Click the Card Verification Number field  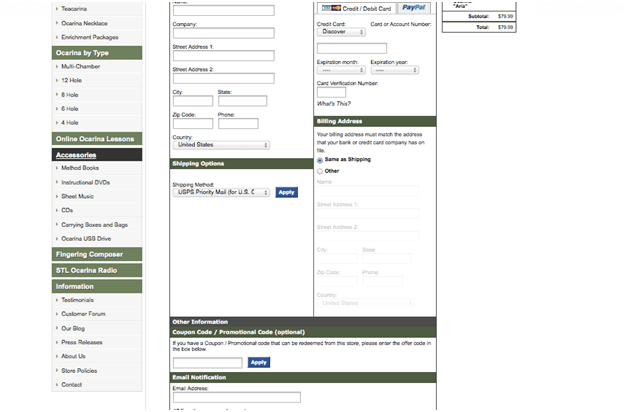coord(331,92)
